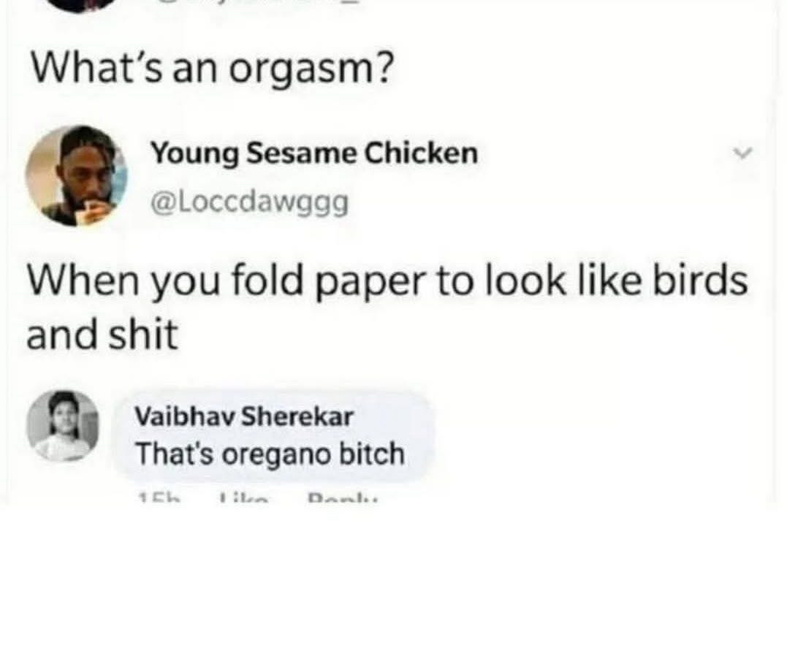This screenshot has width=787, height=672.
Task: Click Young Sesame Chicken's profile picture
Action: click(x=76, y=175)
